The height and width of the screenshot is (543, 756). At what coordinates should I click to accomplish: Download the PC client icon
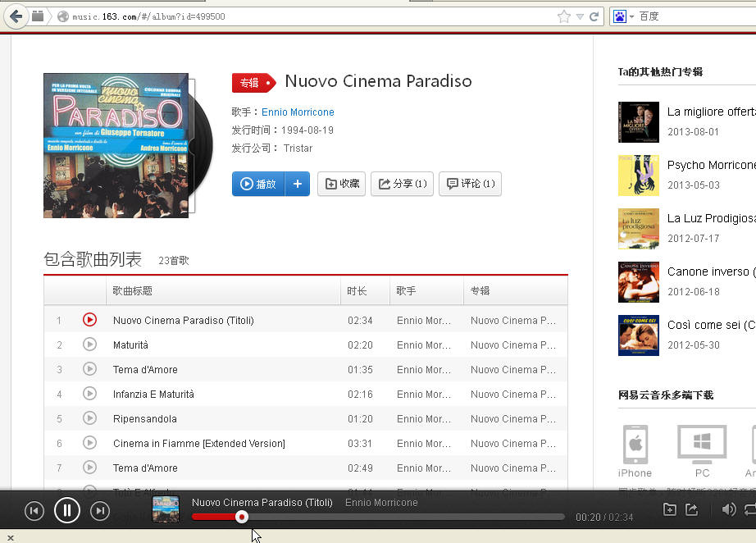pyautogui.click(x=702, y=444)
